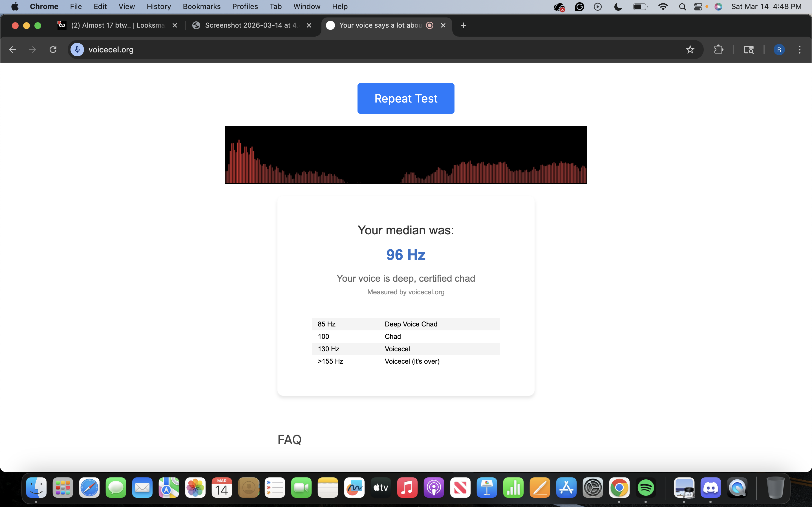This screenshot has height=507, width=812.
Task: Click the microphone permission icon in address bar
Action: (x=77, y=50)
